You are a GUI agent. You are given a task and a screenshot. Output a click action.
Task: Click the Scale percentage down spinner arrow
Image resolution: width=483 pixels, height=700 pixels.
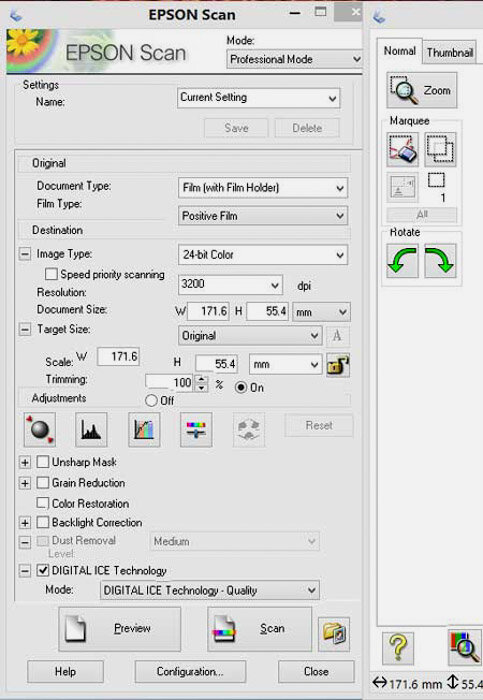click(x=202, y=388)
